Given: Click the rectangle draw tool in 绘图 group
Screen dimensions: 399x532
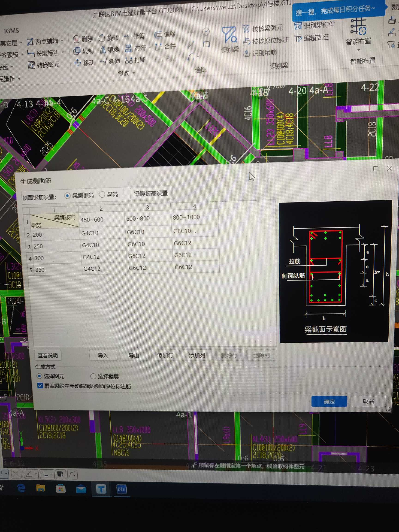Looking at the screenshot, I should (x=206, y=44).
